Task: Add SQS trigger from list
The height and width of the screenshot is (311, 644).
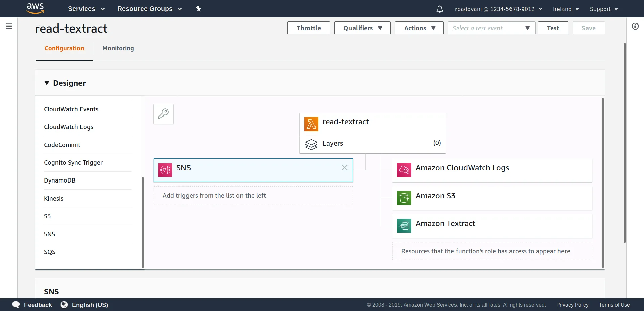Action: [x=88, y=252]
